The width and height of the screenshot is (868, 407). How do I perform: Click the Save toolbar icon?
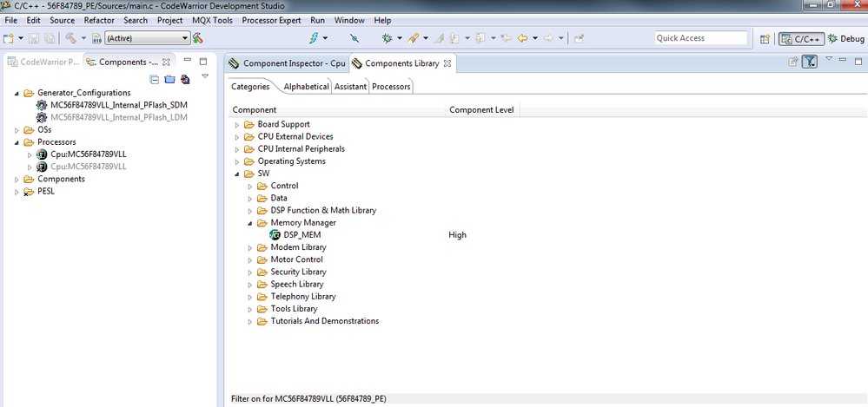pos(34,38)
